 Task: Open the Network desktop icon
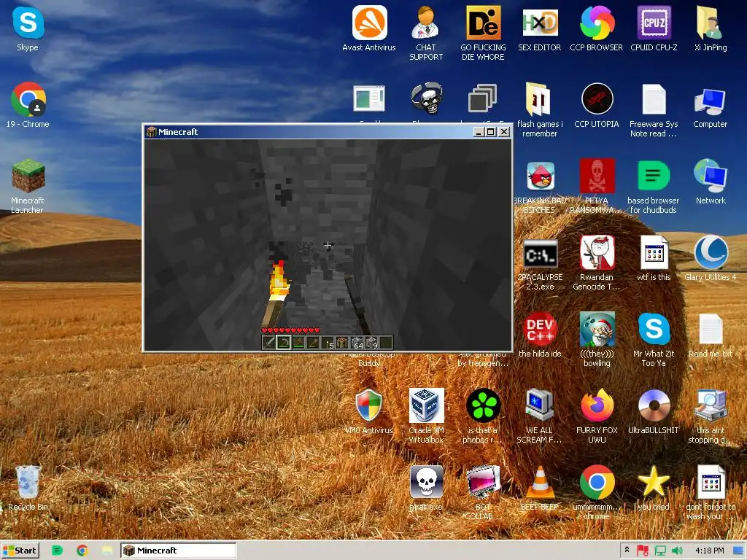click(x=711, y=181)
